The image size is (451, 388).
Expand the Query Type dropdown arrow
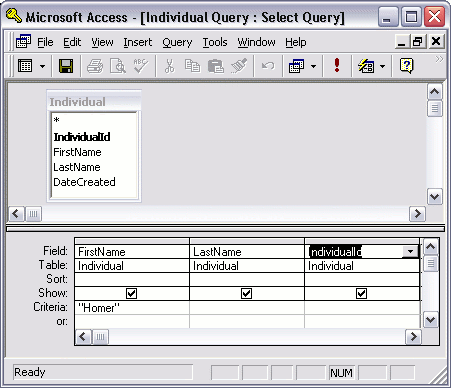pyautogui.click(x=313, y=66)
